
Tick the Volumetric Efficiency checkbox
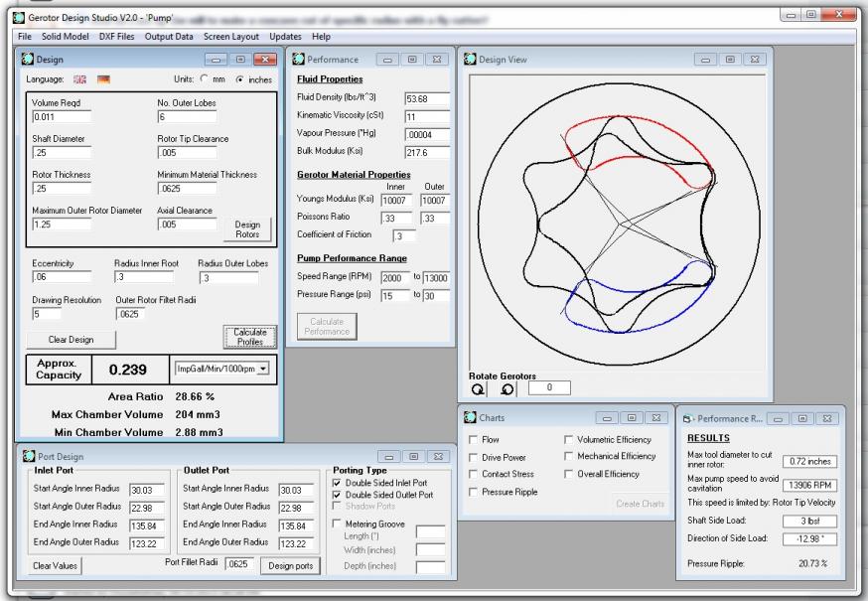click(x=569, y=439)
